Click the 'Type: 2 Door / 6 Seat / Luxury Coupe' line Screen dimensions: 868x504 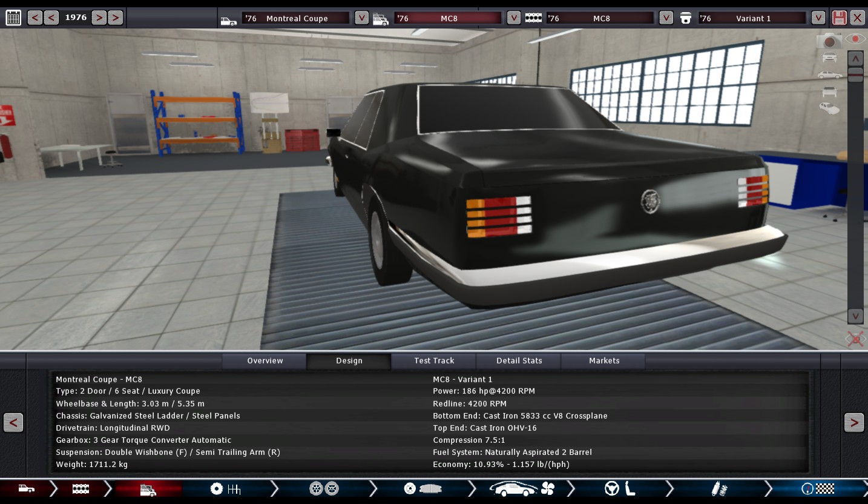point(128,391)
